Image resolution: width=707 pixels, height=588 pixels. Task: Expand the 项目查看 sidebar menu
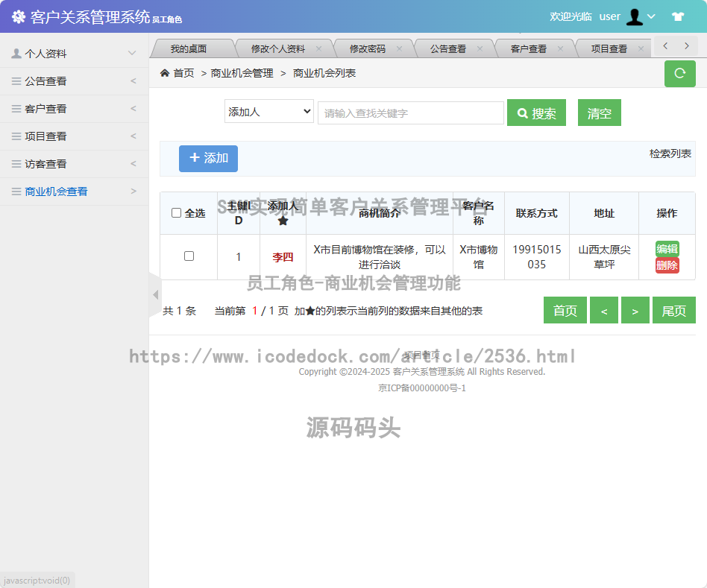pos(75,136)
